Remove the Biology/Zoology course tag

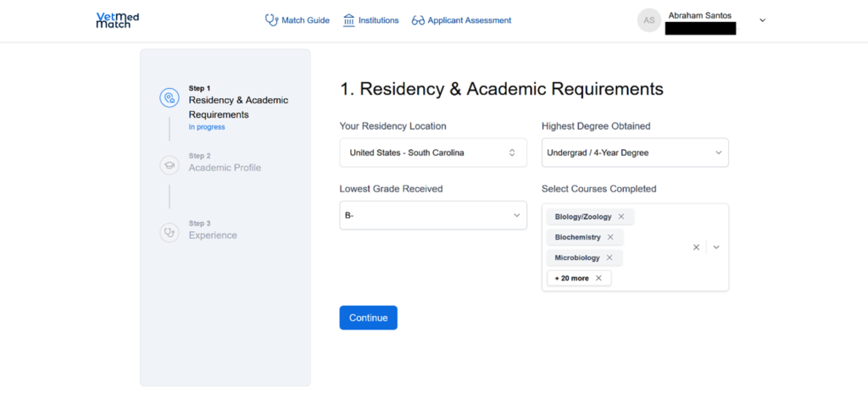click(x=621, y=217)
